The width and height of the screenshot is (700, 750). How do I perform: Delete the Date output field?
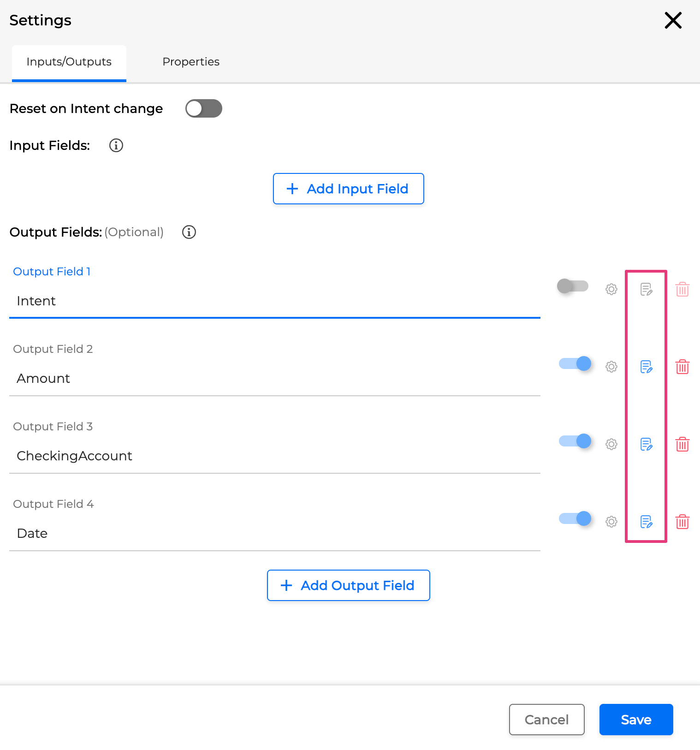coord(682,522)
